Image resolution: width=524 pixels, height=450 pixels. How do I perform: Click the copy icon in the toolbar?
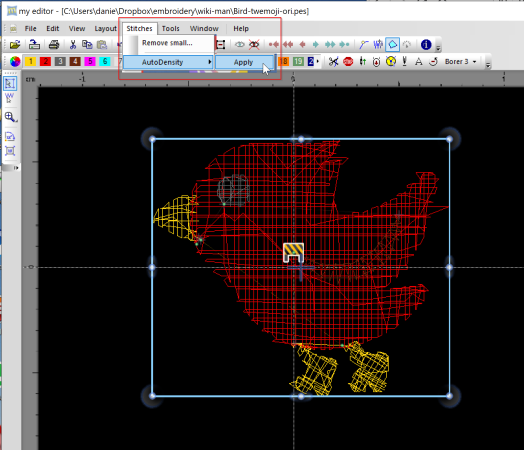[87, 44]
